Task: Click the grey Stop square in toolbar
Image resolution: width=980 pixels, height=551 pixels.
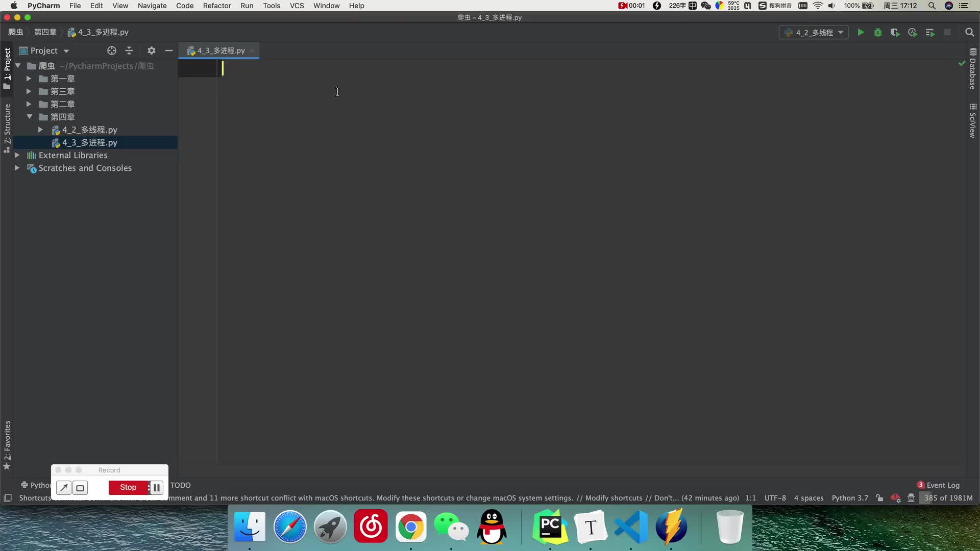Action: coord(947,33)
